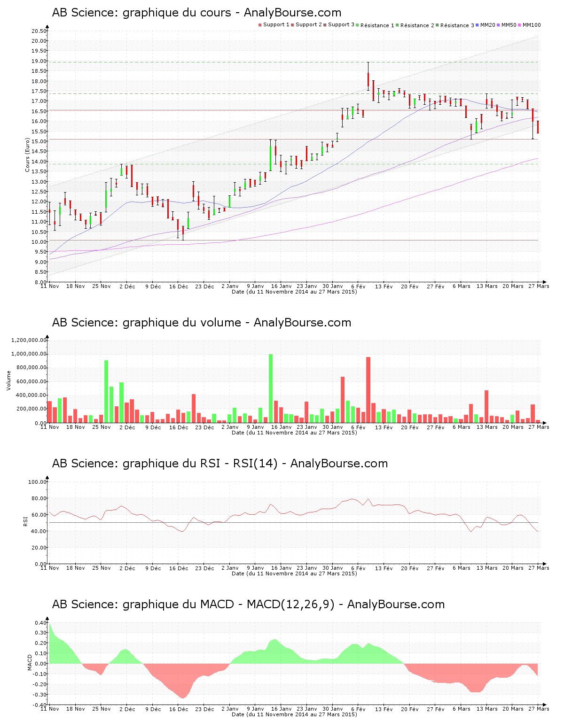Image resolution: width=564 pixels, height=728 pixels.
Task: Click the MM100 legend entry
Action: (x=529, y=25)
